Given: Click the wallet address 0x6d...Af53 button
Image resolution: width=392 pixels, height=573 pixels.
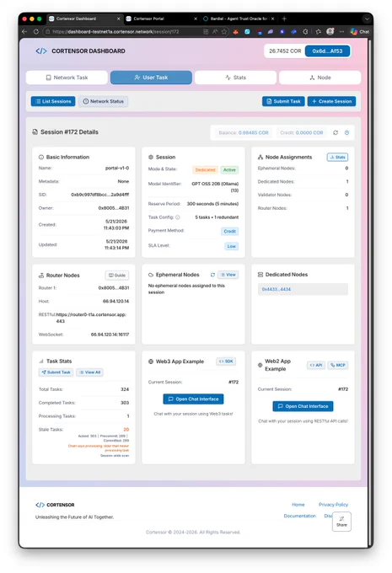Looking at the screenshot, I should tap(327, 51).
